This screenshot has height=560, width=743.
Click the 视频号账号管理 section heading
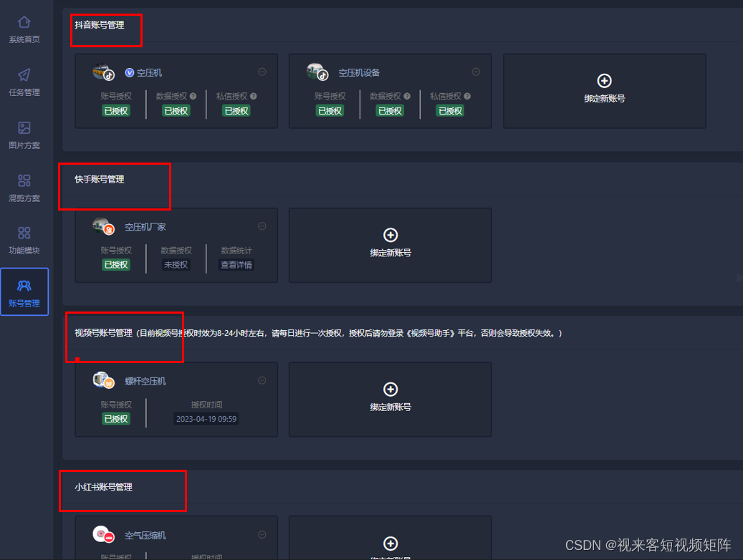click(103, 333)
